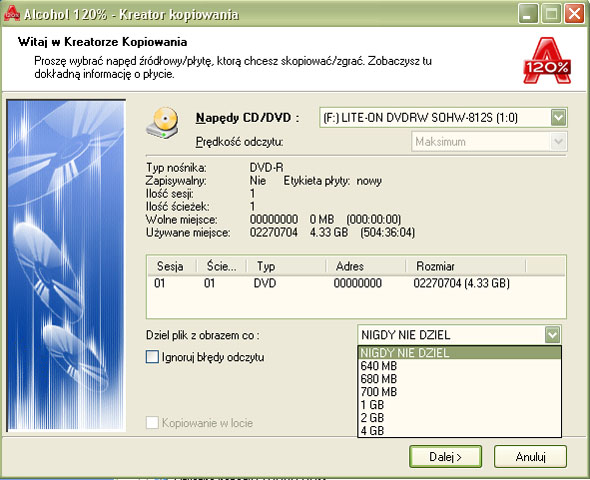Choose 700 MB split size
Image resolution: width=590 pixels, height=480 pixels.
point(459,392)
